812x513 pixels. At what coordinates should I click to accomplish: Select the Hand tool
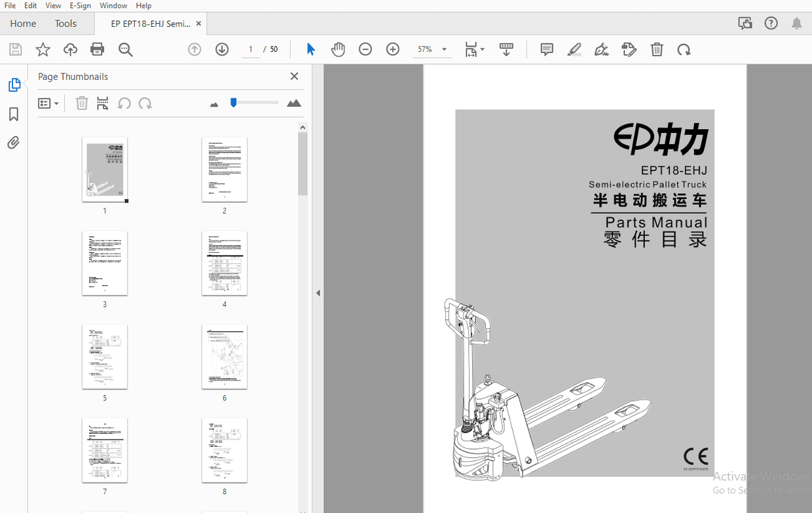click(338, 49)
